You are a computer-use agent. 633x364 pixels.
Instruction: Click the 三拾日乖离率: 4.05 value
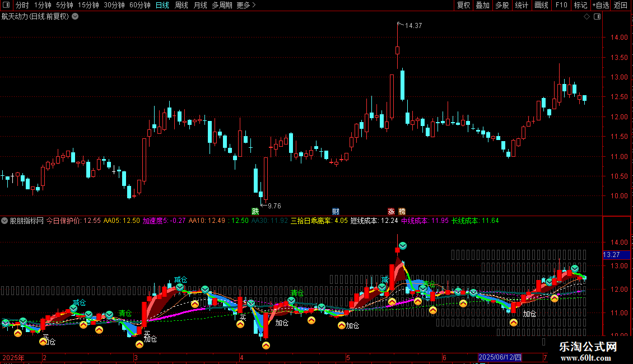pos(319,221)
